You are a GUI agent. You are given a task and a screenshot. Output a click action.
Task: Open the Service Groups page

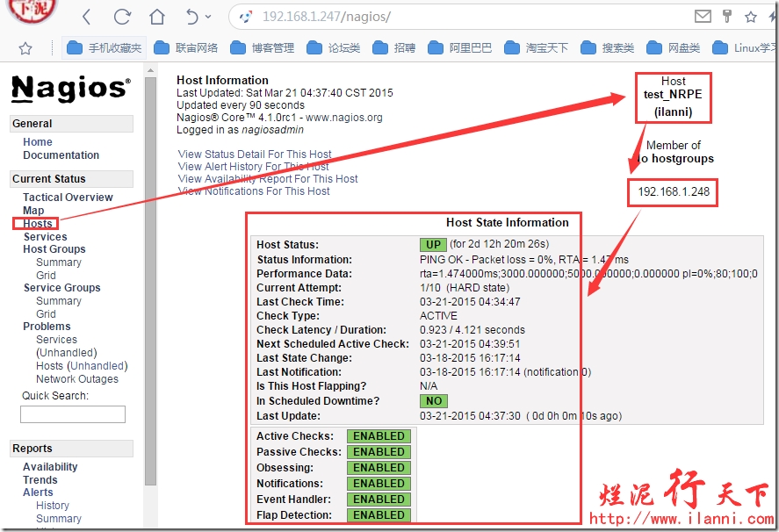[62, 288]
